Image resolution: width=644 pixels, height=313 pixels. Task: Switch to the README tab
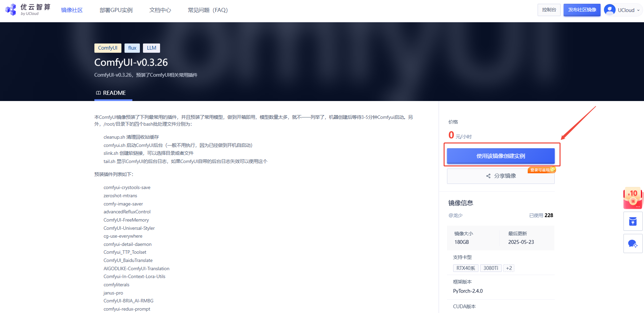[x=113, y=93]
